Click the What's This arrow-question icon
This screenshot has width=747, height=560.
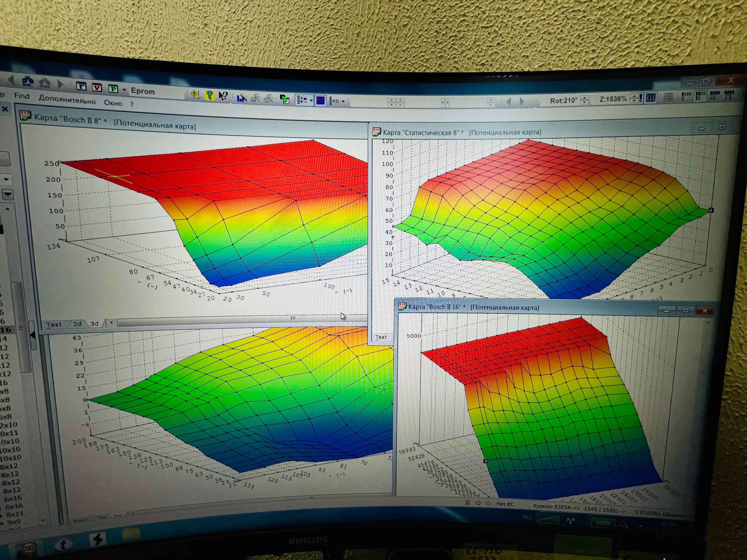pyautogui.click(x=223, y=96)
